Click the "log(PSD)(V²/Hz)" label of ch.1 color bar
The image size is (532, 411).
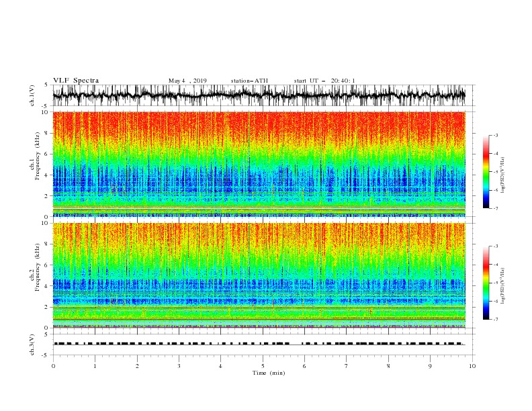point(502,176)
